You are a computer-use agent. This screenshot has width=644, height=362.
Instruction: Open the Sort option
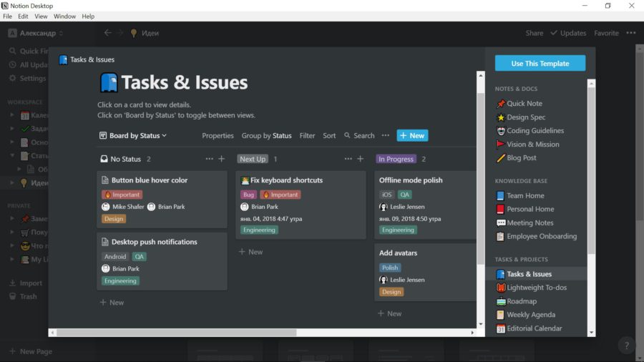tap(329, 135)
